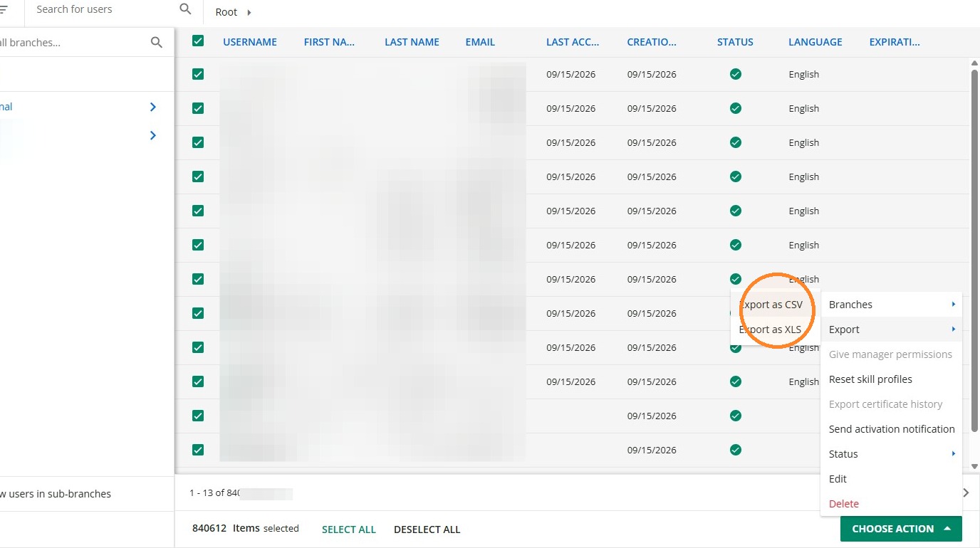The width and height of the screenshot is (980, 548).
Task: Open the branch ending in "nal"
Action: (x=6, y=107)
